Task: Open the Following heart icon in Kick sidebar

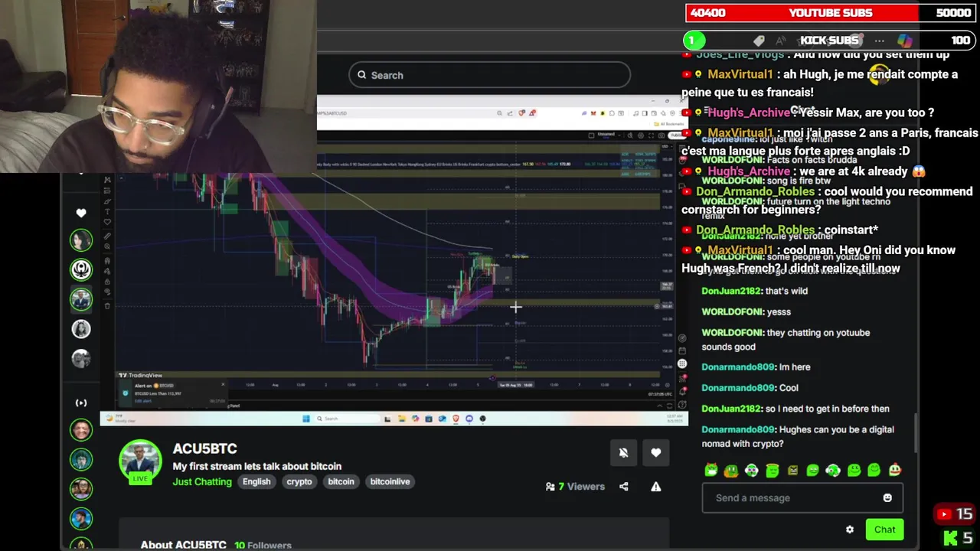Action: 81,213
